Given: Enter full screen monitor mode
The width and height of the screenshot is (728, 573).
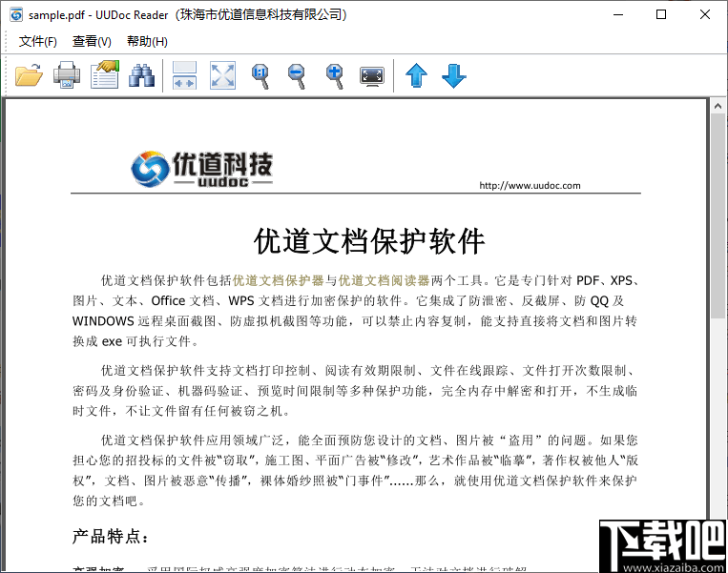Looking at the screenshot, I should pyautogui.click(x=372, y=76).
